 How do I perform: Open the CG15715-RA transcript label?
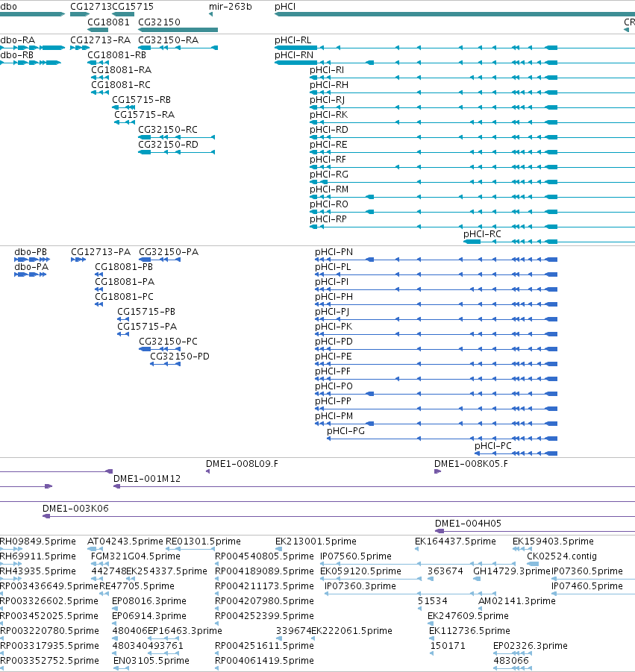pos(145,115)
